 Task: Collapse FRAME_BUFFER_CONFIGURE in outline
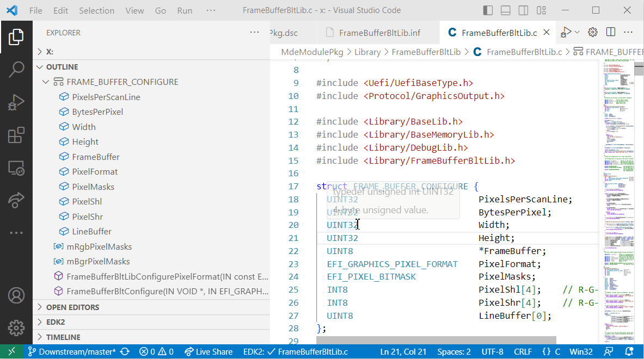click(46, 82)
